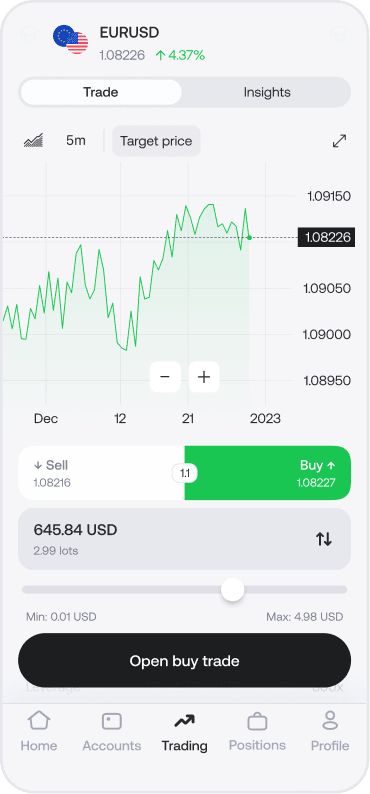Select the Buy side at 1.08227
Viewport: 370px width, 794px height.
268,473
